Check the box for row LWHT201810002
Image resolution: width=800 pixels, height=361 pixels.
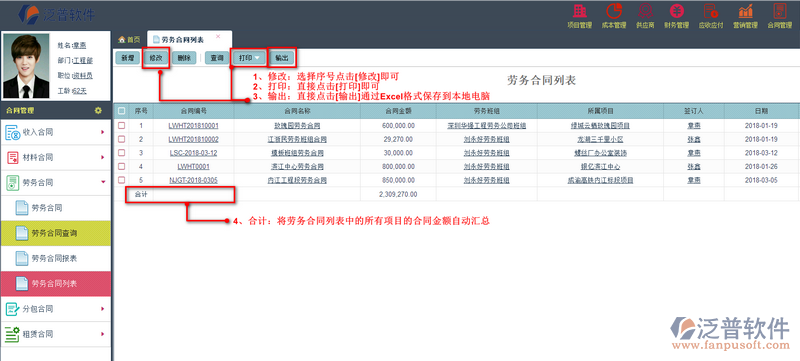(121, 139)
